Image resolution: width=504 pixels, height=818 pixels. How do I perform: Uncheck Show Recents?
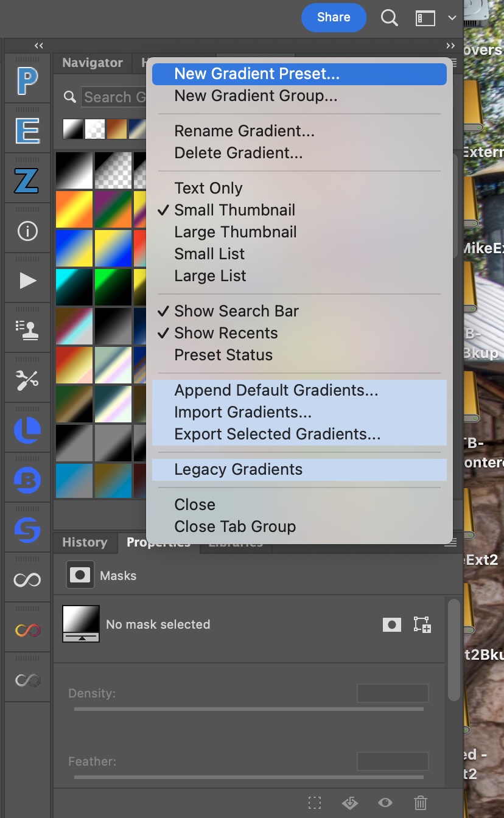[x=225, y=333]
